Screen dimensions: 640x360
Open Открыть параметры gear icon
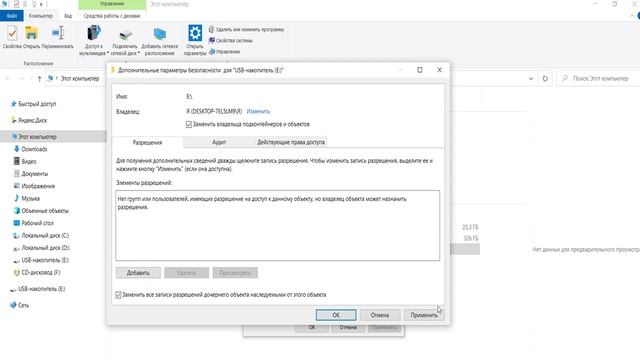[195, 40]
